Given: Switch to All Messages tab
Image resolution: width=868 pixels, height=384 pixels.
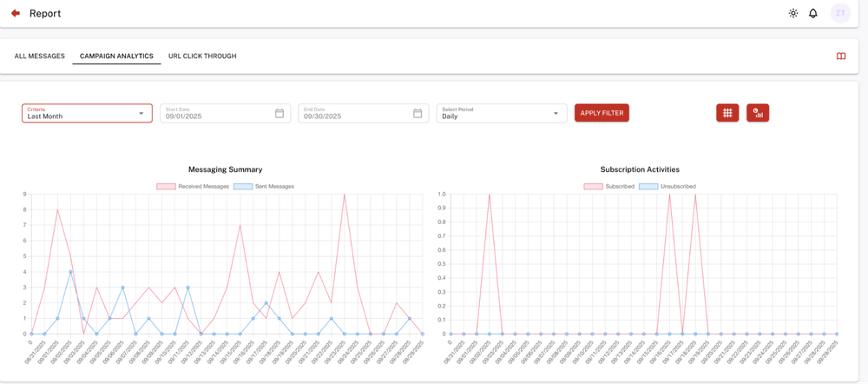Looking at the screenshot, I should (40, 56).
